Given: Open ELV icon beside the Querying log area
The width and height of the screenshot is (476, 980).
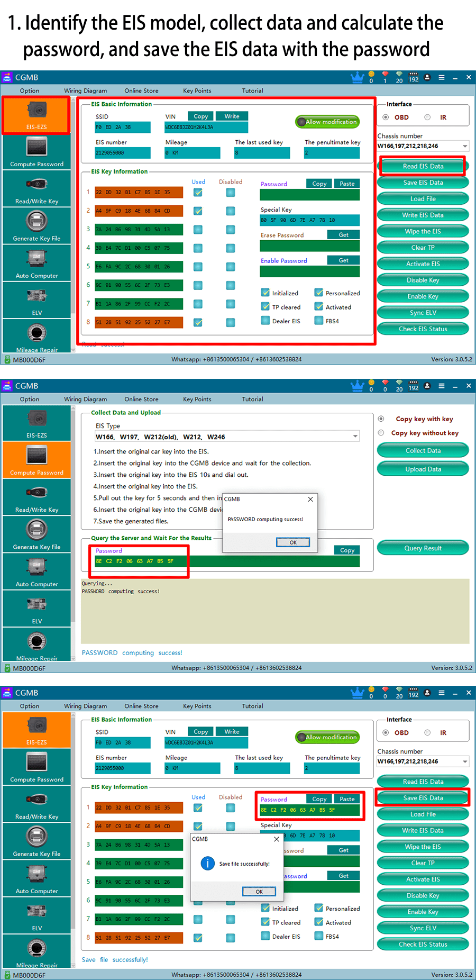Looking at the screenshot, I should point(36,608).
